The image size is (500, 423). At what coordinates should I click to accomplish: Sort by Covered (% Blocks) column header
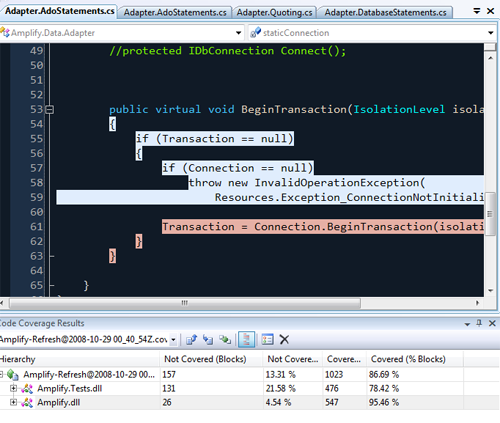[415, 359]
